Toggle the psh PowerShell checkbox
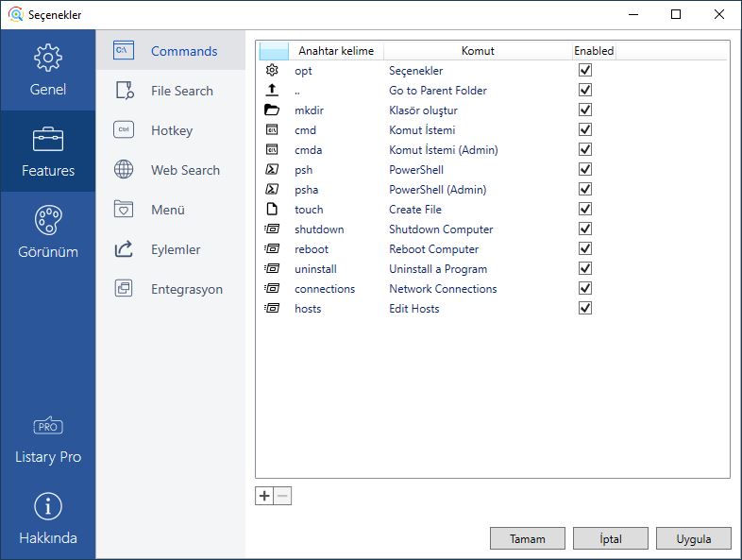 (585, 169)
